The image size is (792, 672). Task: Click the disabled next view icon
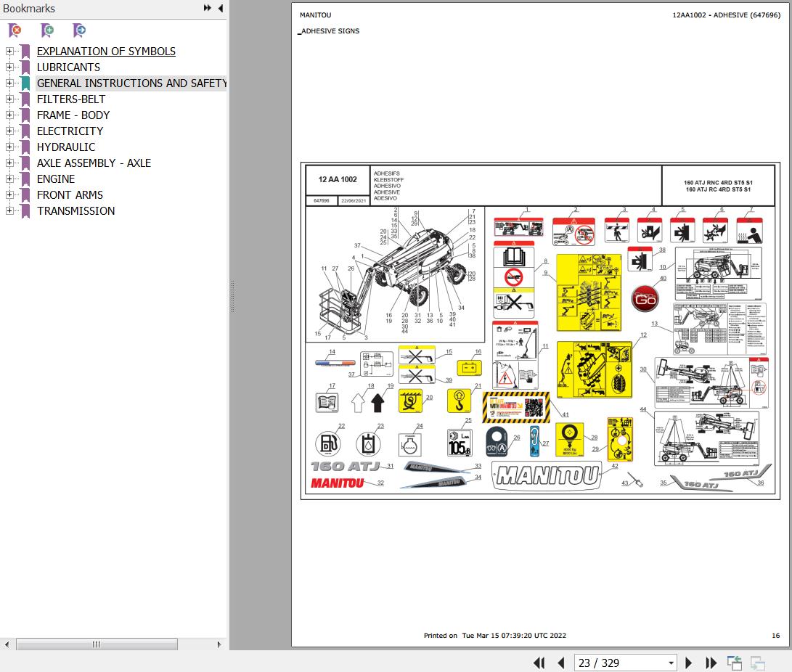[x=758, y=663]
